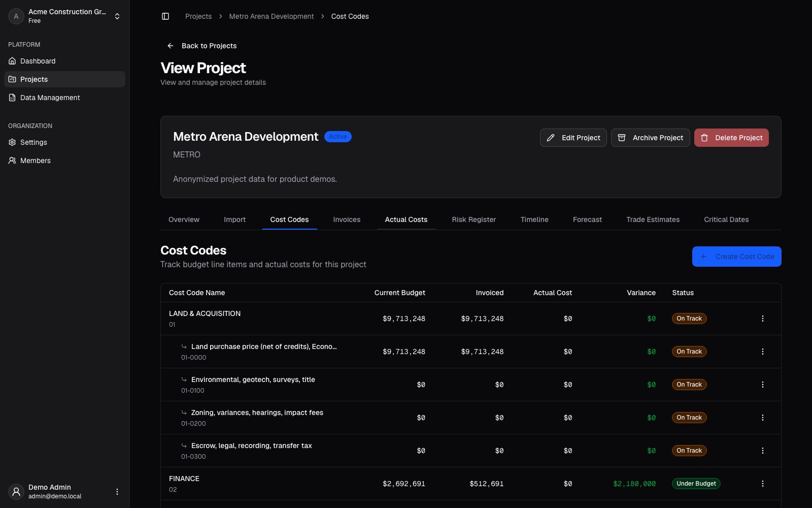The image size is (812, 508).
Task: Open Dashboard in the sidebar
Action: pos(65,61)
